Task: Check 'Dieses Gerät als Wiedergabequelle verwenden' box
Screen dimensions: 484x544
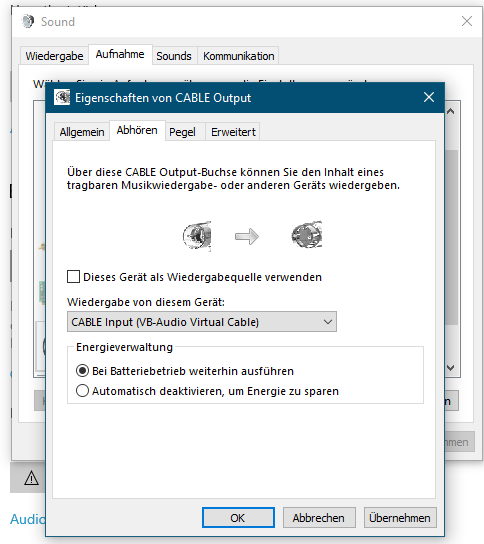Action: tap(73, 277)
